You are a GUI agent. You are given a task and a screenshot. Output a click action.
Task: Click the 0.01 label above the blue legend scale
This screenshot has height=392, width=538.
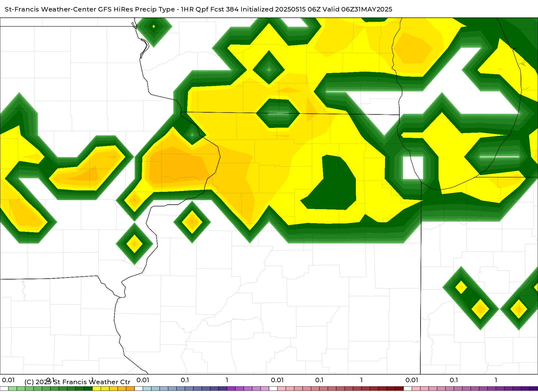click(x=143, y=380)
